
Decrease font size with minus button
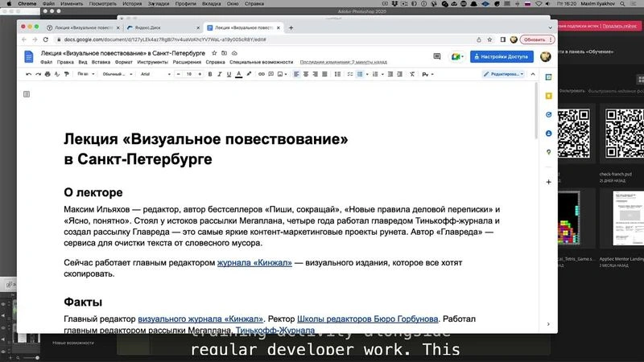pyautogui.click(x=178, y=74)
